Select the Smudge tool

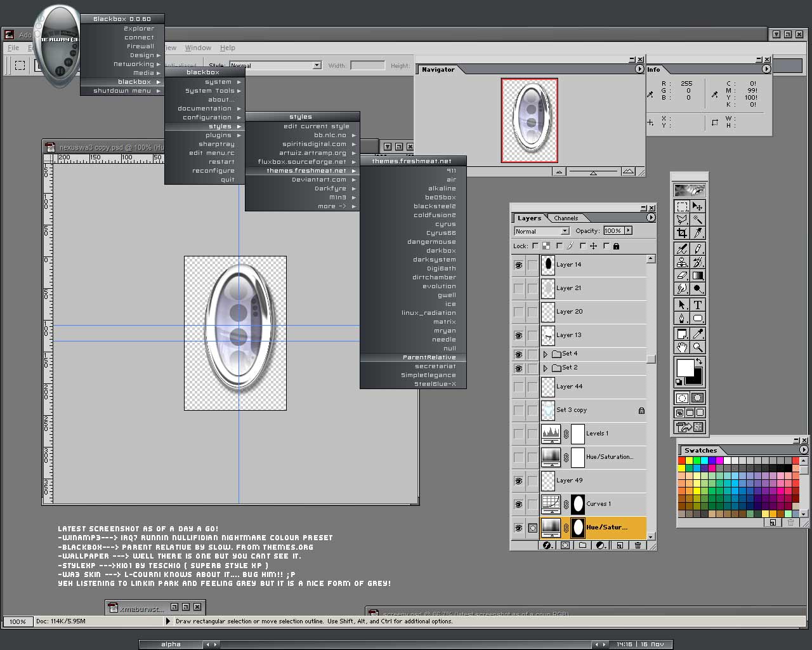click(682, 289)
